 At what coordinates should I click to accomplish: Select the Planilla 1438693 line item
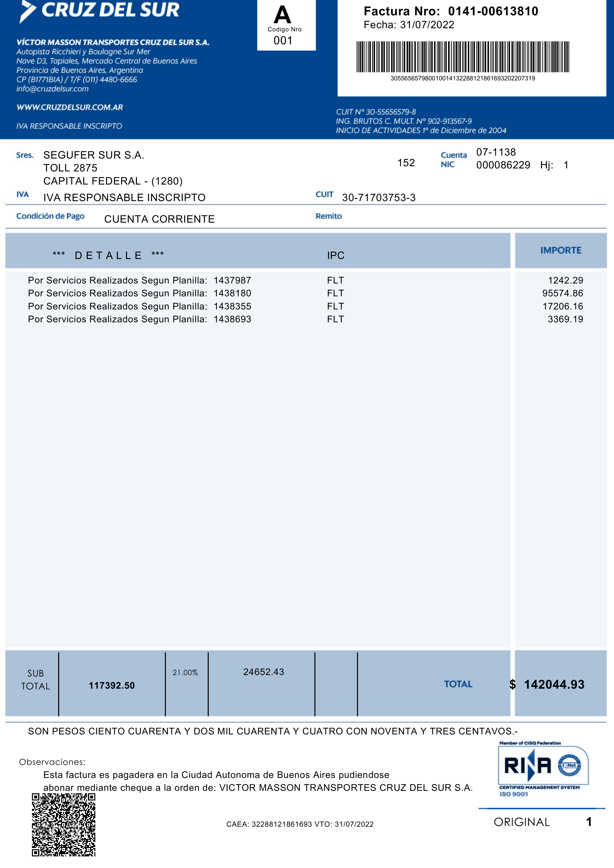click(x=139, y=319)
